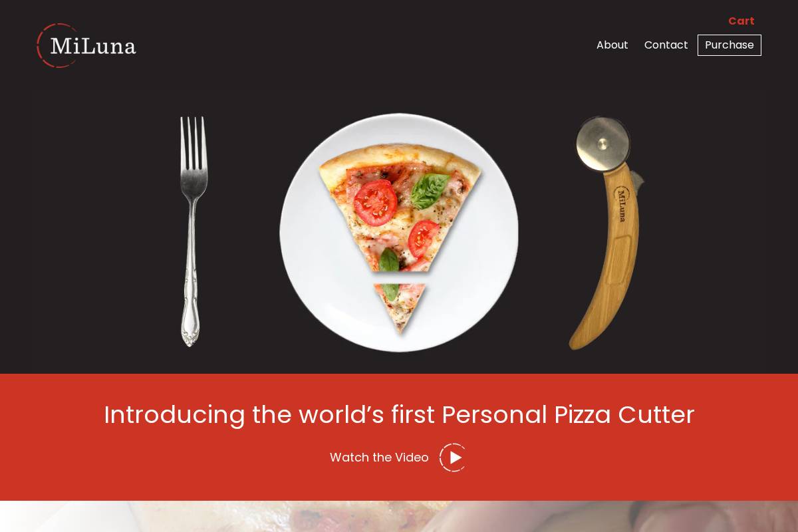
Task: Click the big basil leaf atop pizza
Action: coord(430,190)
